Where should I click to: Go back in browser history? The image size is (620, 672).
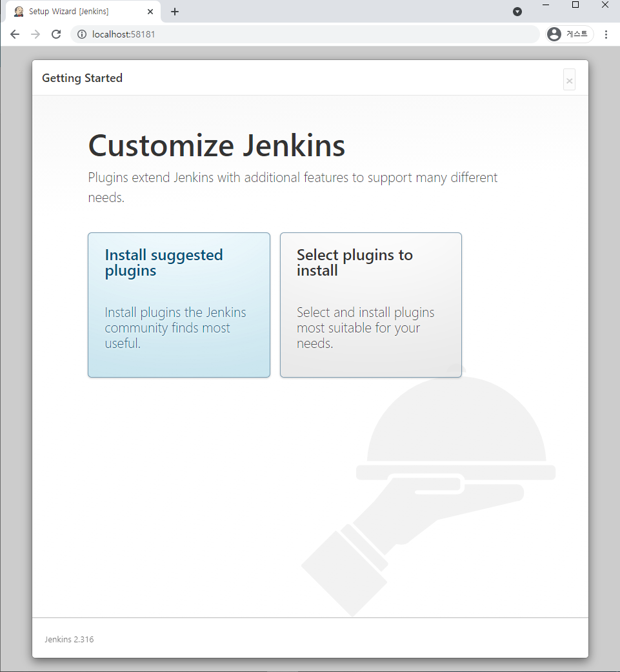[15, 34]
